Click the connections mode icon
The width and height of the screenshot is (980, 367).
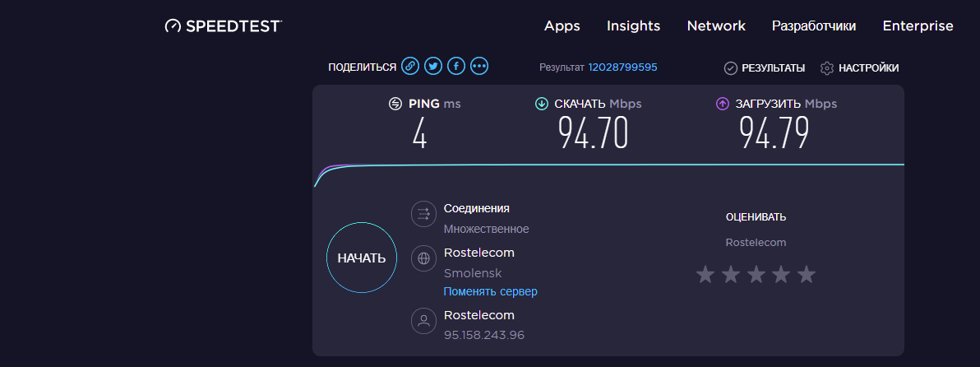click(x=423, y=214)
